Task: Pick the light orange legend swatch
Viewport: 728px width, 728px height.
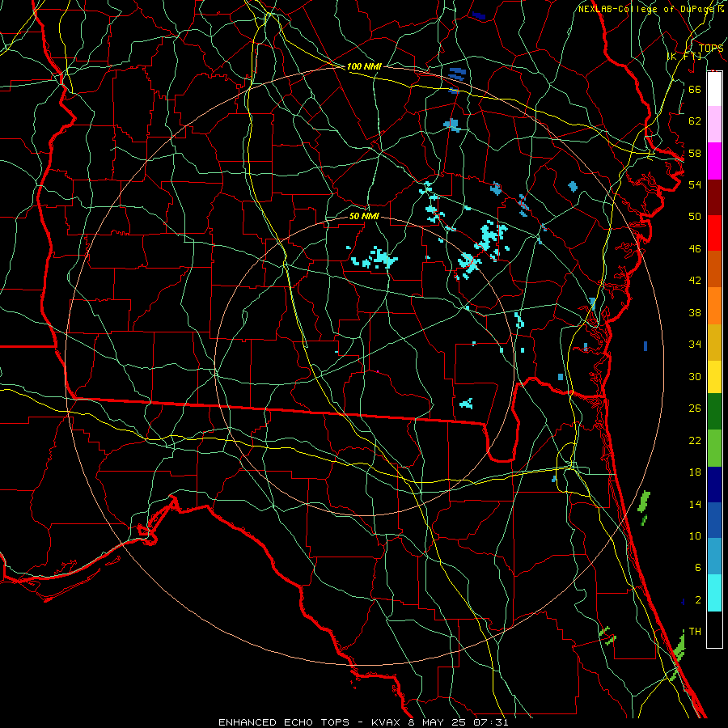Action: (714, 306)
